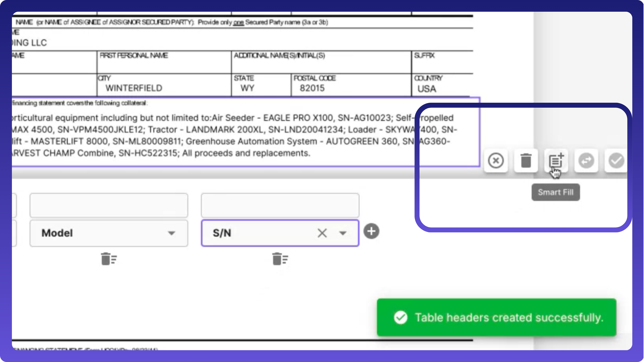This screenshot has height=362, width=644.
Task: Delete the S/N column via its trash icon
Action: tap(280, 259)
